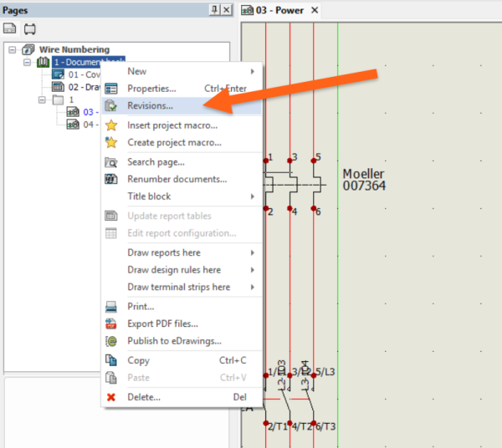The image size is (502, 448).
Task: Open Properties from context menu
Action: click(x=182, y=89)
